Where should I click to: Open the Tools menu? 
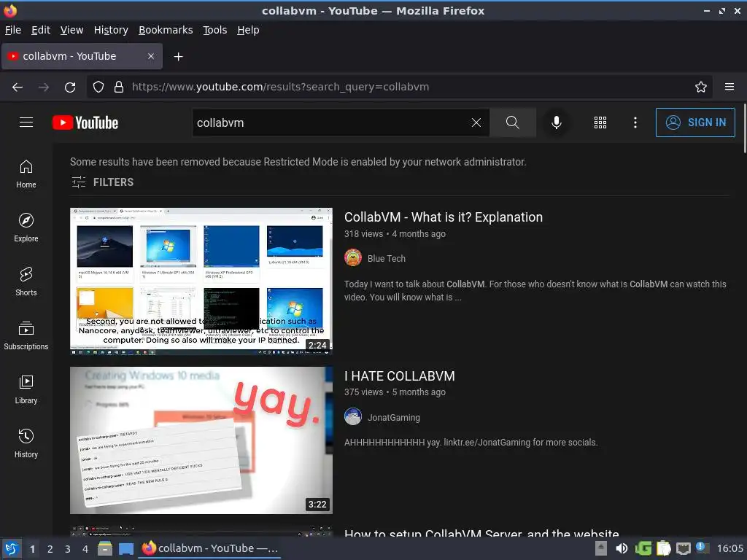(215, 30)
